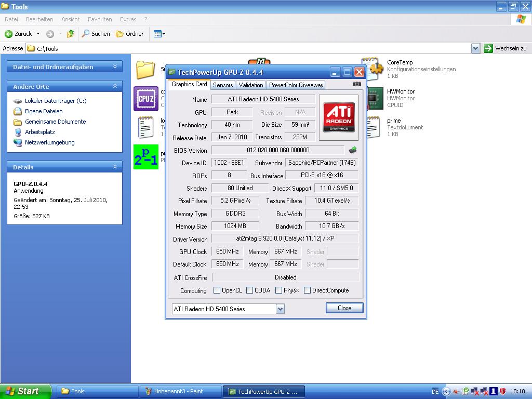Open Eigene Dateien link
The image size is (532, 399).
44,111
